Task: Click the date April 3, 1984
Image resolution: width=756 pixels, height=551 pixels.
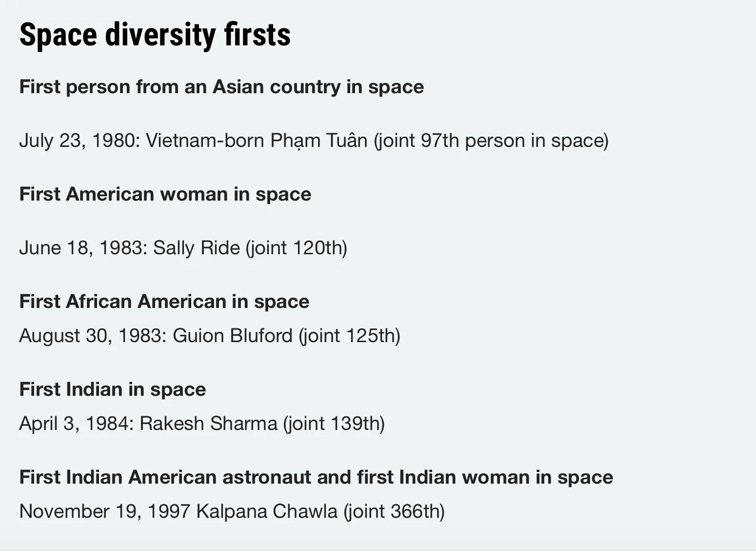Action: click(x=74, y=424)
